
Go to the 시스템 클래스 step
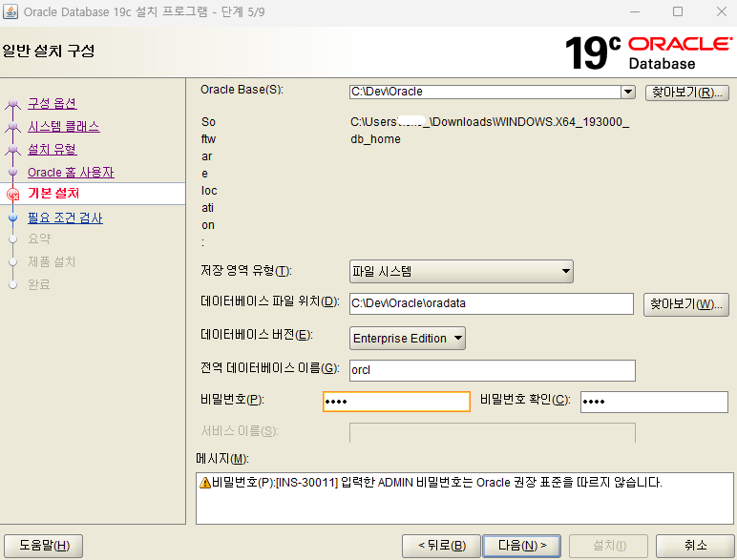63,126
